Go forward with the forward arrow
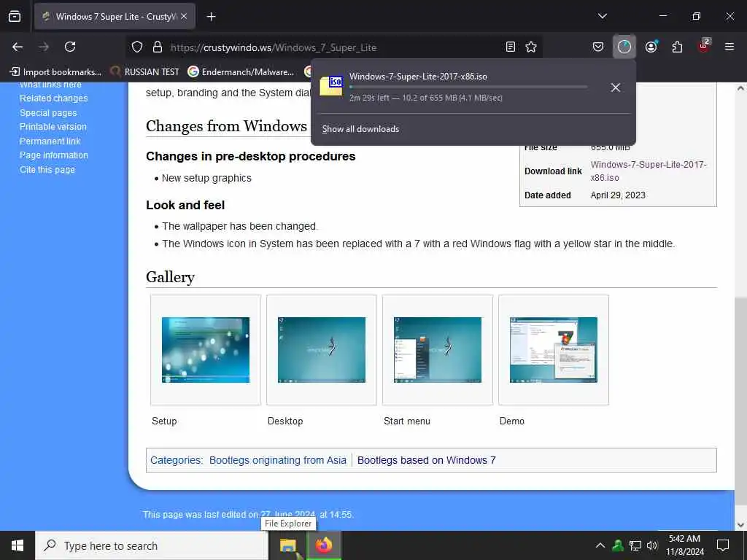The height and width of the screenshot is (560, 747). click(44, 47)
